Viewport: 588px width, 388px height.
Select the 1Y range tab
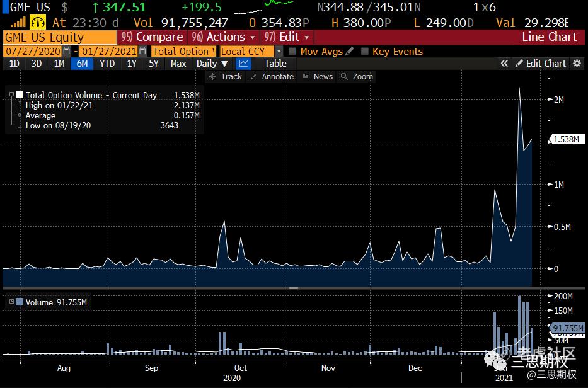pyautogui.click(x=132, y=64)
